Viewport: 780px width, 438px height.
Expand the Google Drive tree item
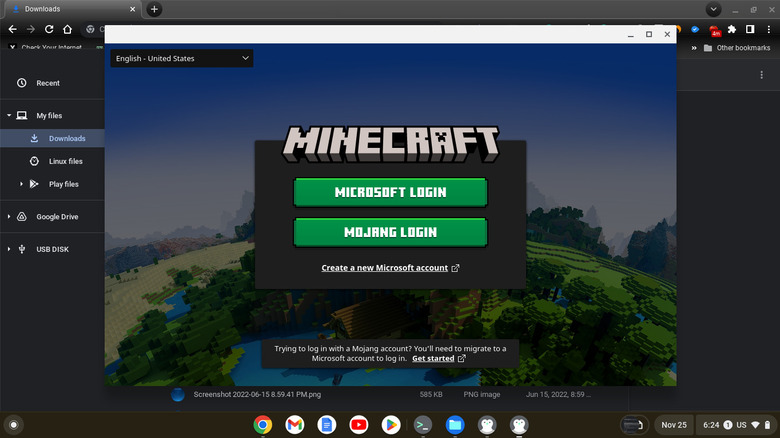(9, 217)
